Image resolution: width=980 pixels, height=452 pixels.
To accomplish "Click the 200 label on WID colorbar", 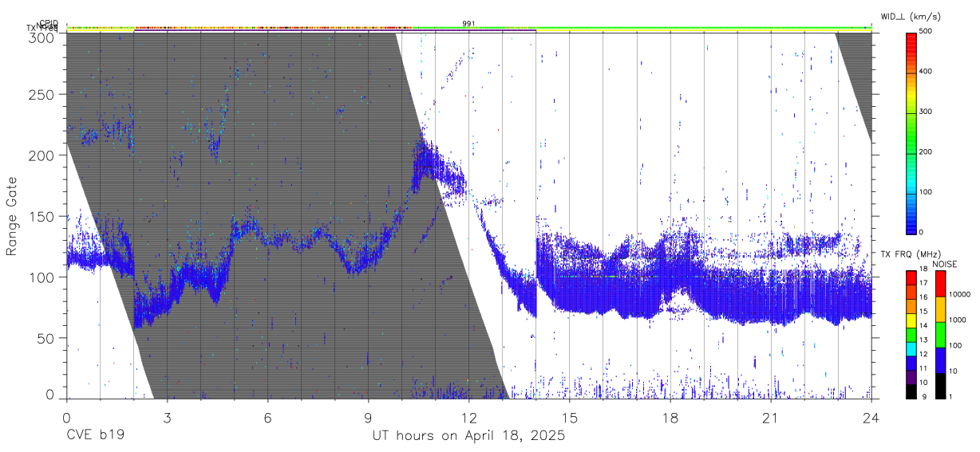I will click(x=927, y=151).
